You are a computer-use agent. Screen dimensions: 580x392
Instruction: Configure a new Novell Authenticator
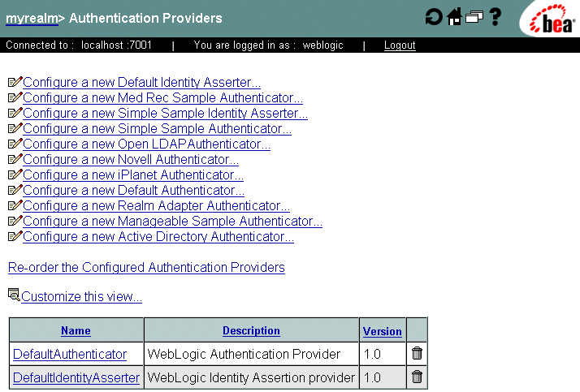131,160
